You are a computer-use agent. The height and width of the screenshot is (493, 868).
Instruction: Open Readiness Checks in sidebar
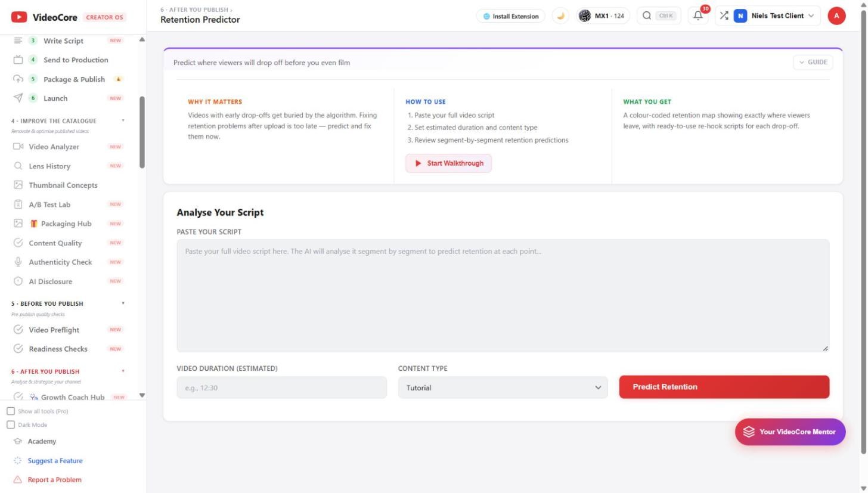click(67, 349)
